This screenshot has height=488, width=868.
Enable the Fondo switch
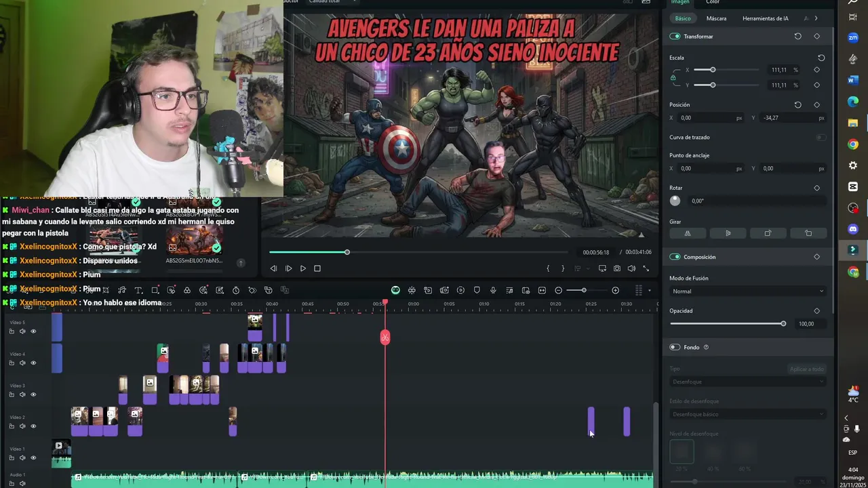pyautogui.click(x=675, y=347)
